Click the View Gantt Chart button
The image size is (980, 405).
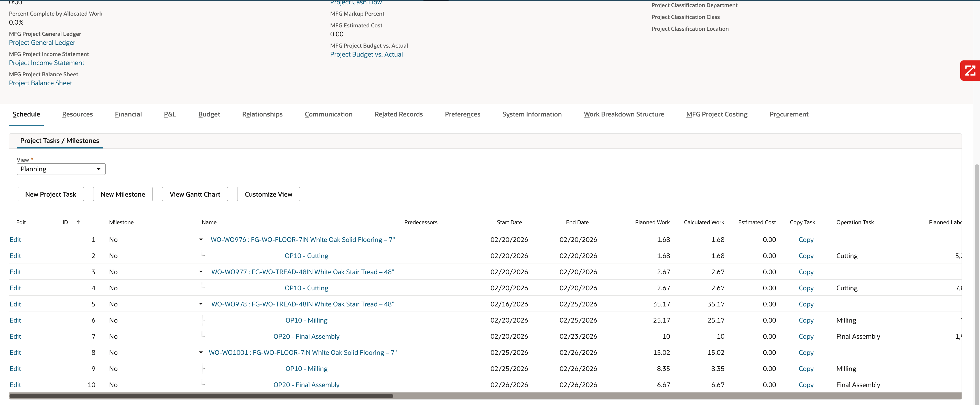point(194,194)
